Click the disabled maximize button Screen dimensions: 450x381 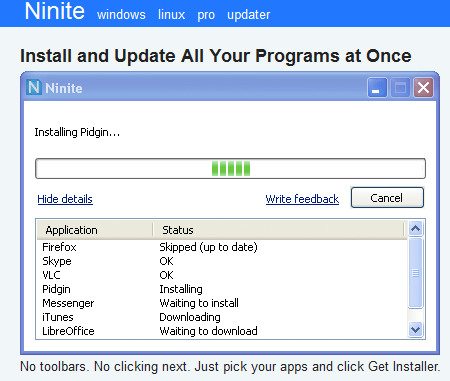click(x=400, y=88)
